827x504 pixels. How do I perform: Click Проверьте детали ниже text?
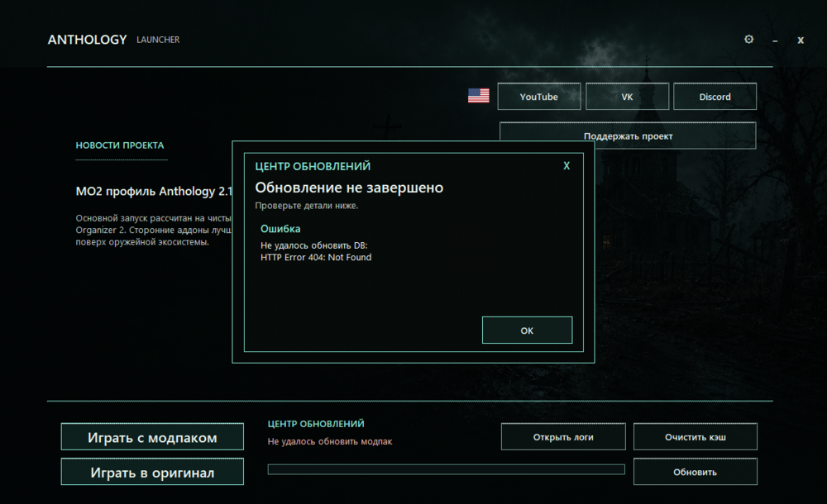[x=307, y=206]
